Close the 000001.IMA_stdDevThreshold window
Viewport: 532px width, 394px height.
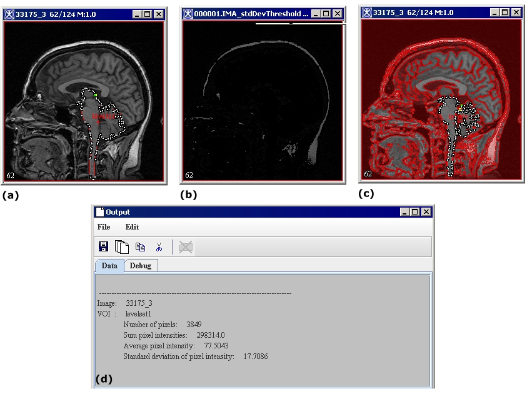tap(338, 13)
